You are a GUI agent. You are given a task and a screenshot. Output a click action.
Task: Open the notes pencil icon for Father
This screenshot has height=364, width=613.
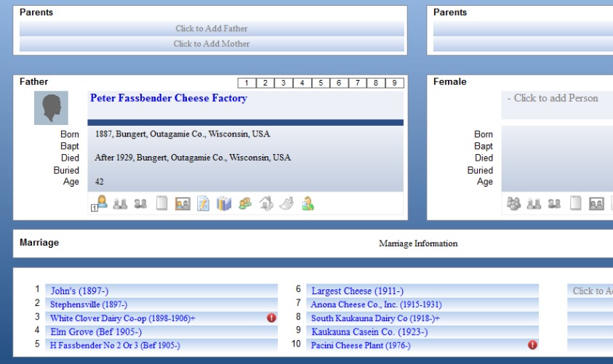[204, 204]
